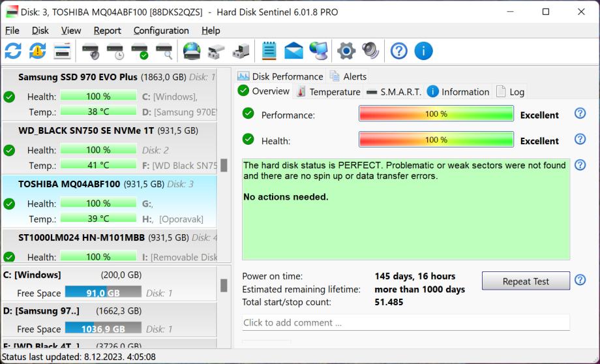Click the 'No actions needed.' text
Image resolution: width=600 pixels, height=364 pixels.
pyautogui.click(x=286, y=197)
